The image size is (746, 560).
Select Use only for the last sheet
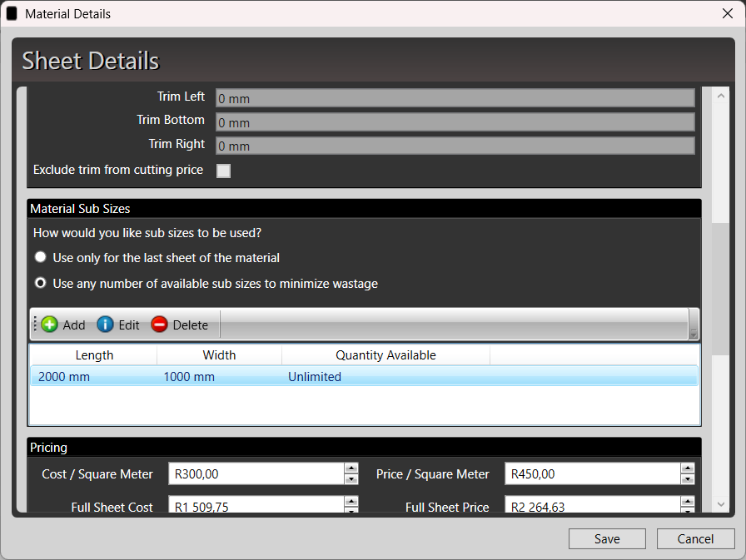point(40,258)
